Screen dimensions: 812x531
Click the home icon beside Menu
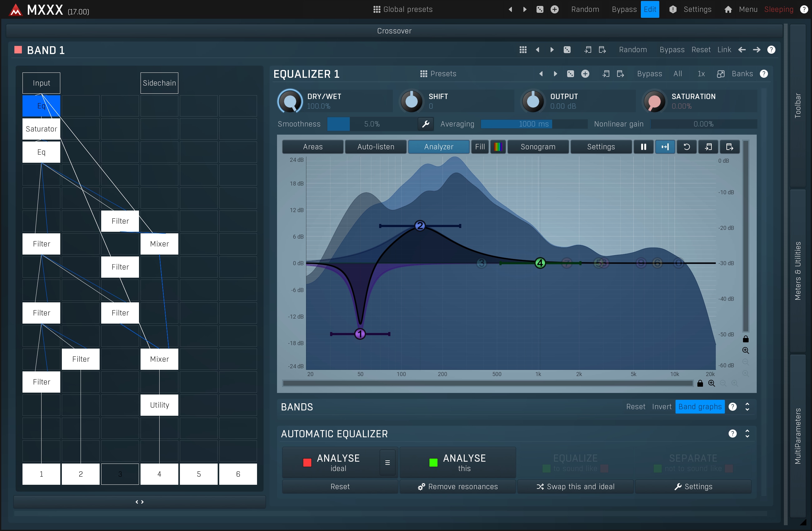[x=728, y=9]
